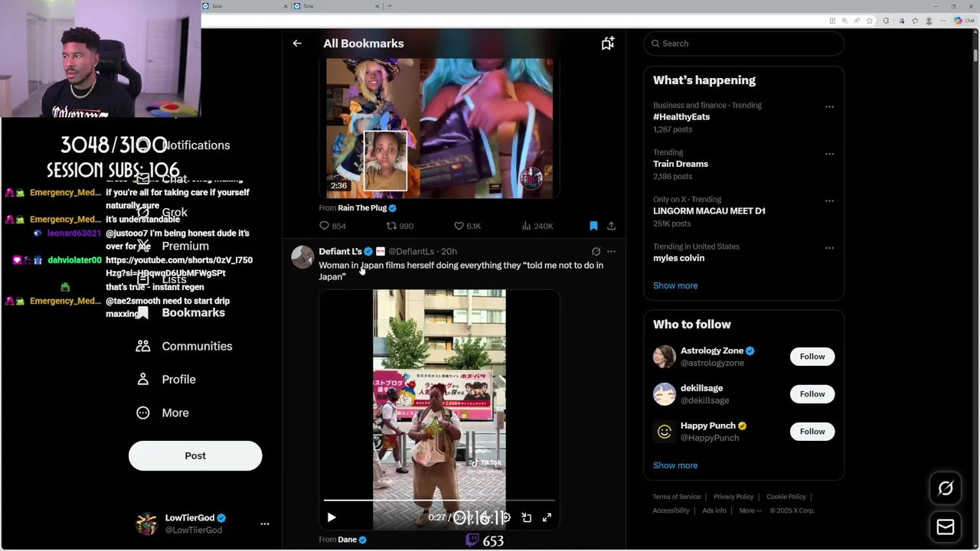Screen dimensions: 980x551
Task: Open LowTierGod account switcher menu
Action: point(202,524)
